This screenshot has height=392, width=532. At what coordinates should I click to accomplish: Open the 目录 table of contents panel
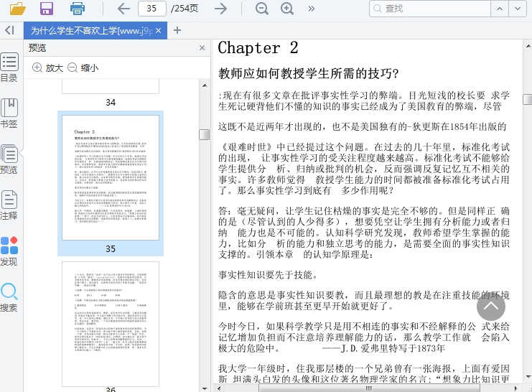[9, 67]
